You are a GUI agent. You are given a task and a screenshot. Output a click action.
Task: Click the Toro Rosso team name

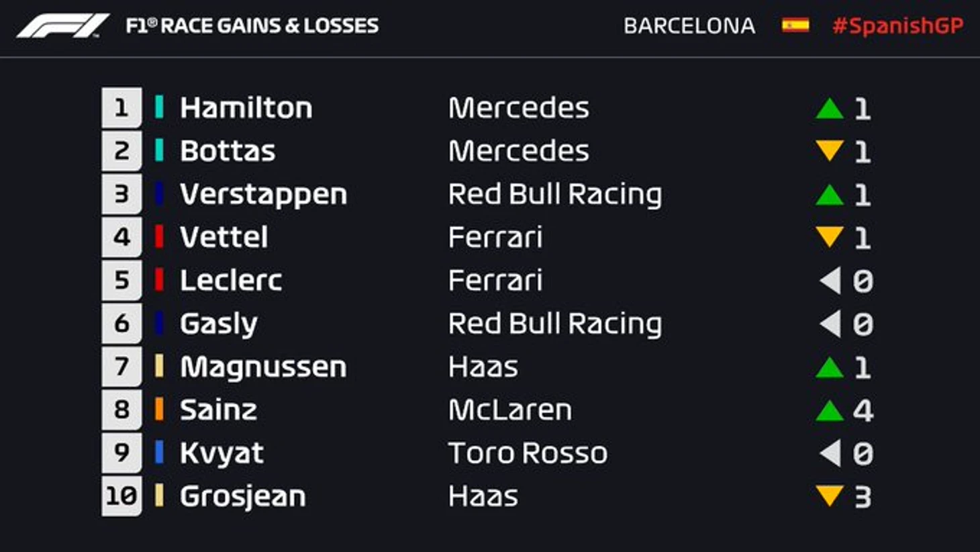(x=528, y=453)
